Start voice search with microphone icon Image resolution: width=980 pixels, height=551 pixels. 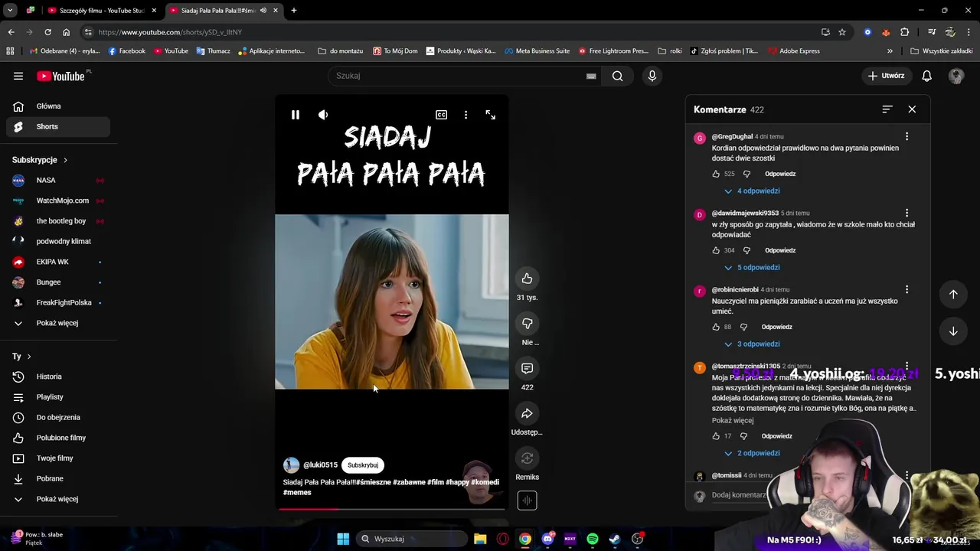point(652,76)
